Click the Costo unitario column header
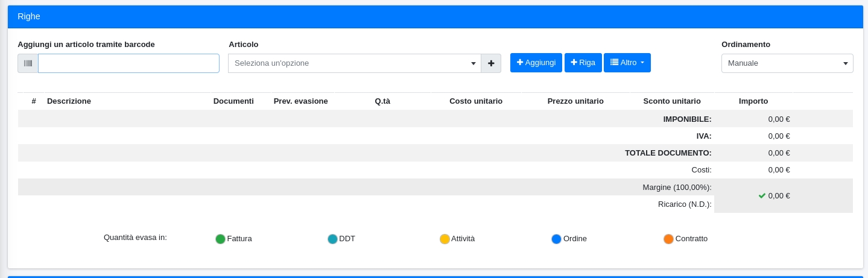 475,101
